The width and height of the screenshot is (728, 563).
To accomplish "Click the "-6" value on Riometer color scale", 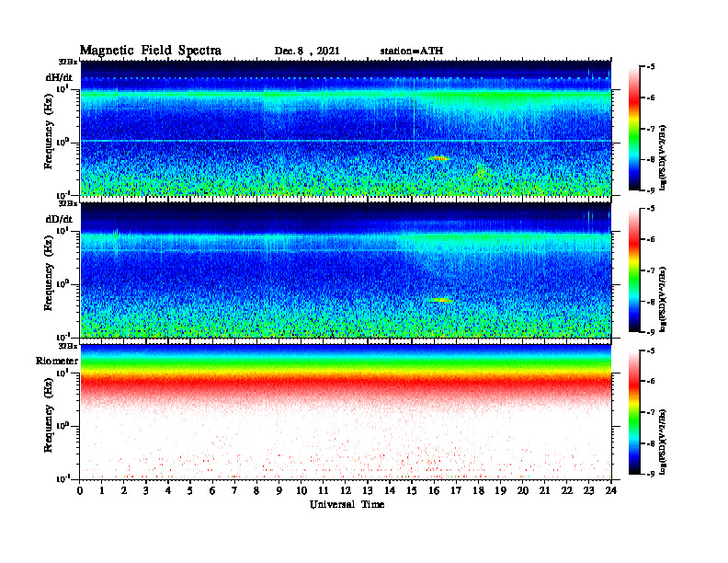I will [x=651, y=381].
